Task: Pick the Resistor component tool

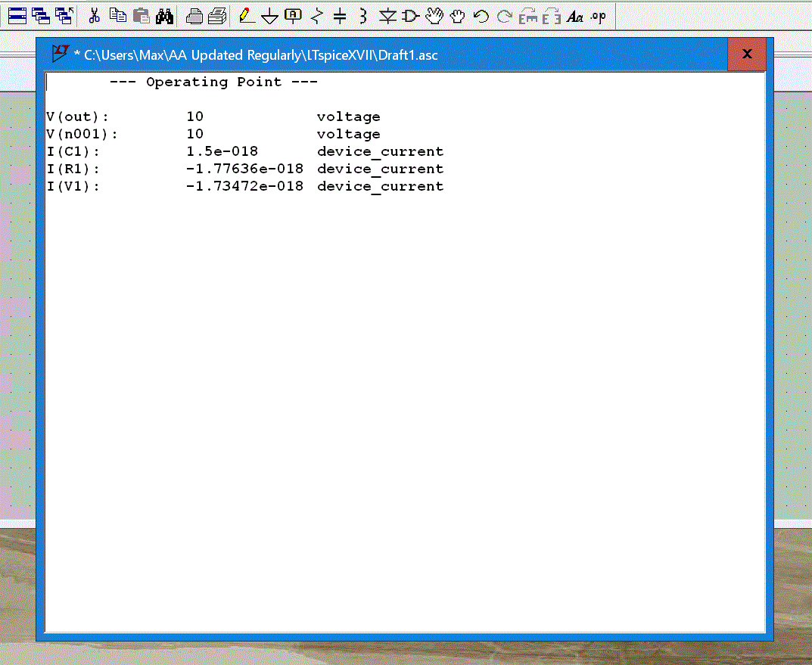Action: tap(316, 16)
